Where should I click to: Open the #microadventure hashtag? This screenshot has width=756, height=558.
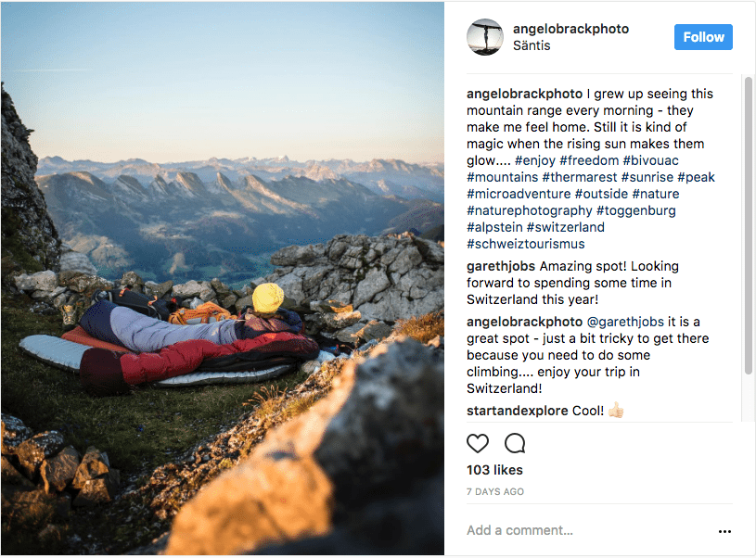pos(519,195)
